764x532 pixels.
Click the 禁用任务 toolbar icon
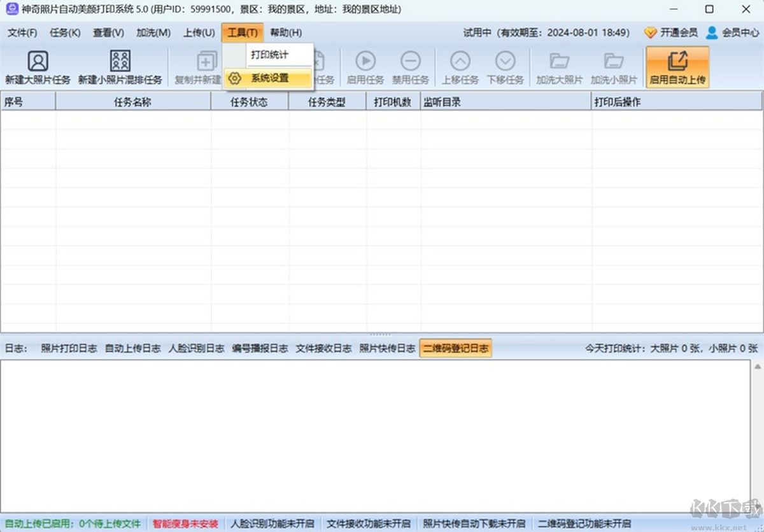coord(411,66)
